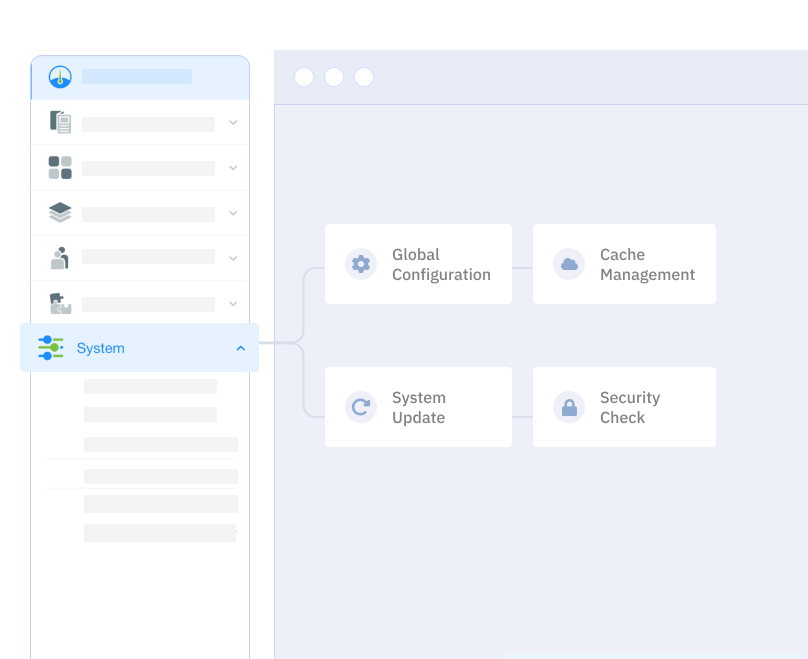Click the dashboard gauge icon in sidebar
The width and height of the screenshot is (808, 659).
coord(60,77)
